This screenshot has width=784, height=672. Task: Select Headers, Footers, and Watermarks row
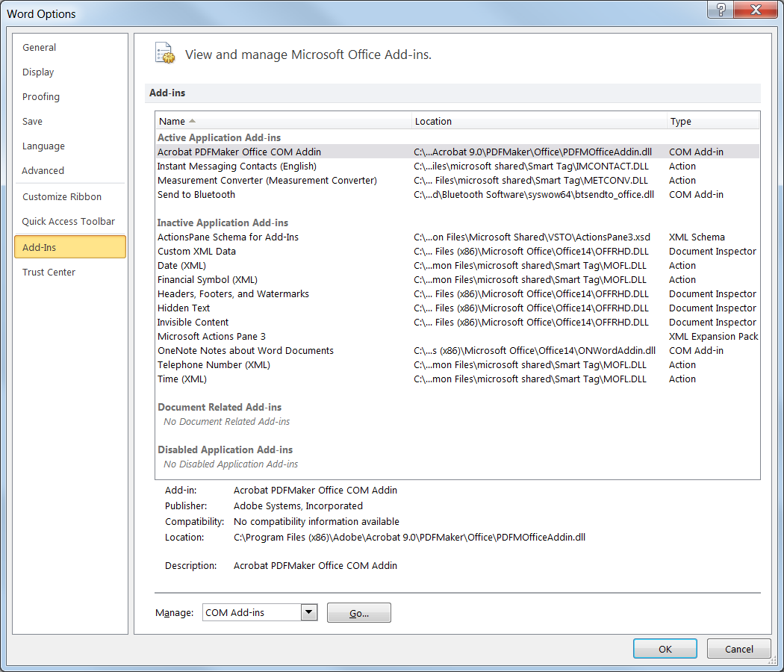click(x=458, y=294)
